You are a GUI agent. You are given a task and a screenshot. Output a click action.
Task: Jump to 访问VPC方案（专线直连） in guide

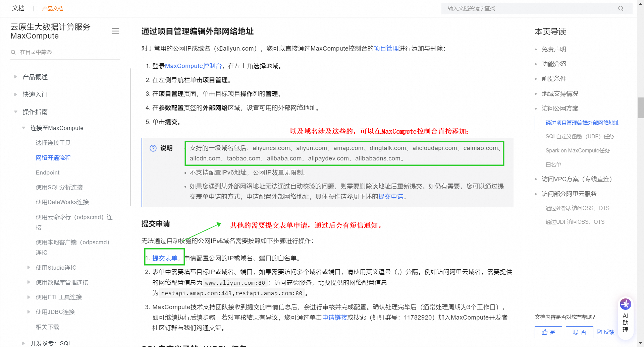pos(577,179)
